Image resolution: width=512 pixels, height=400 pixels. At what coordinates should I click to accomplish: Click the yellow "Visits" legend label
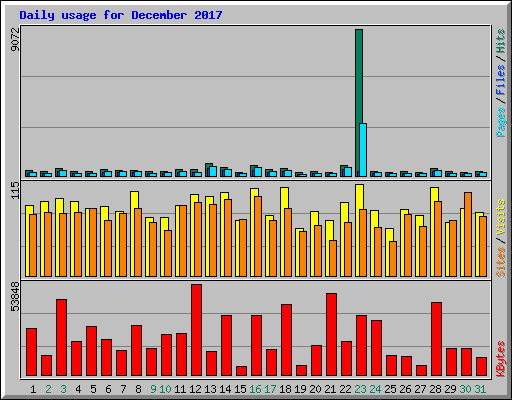coord(501,217)
